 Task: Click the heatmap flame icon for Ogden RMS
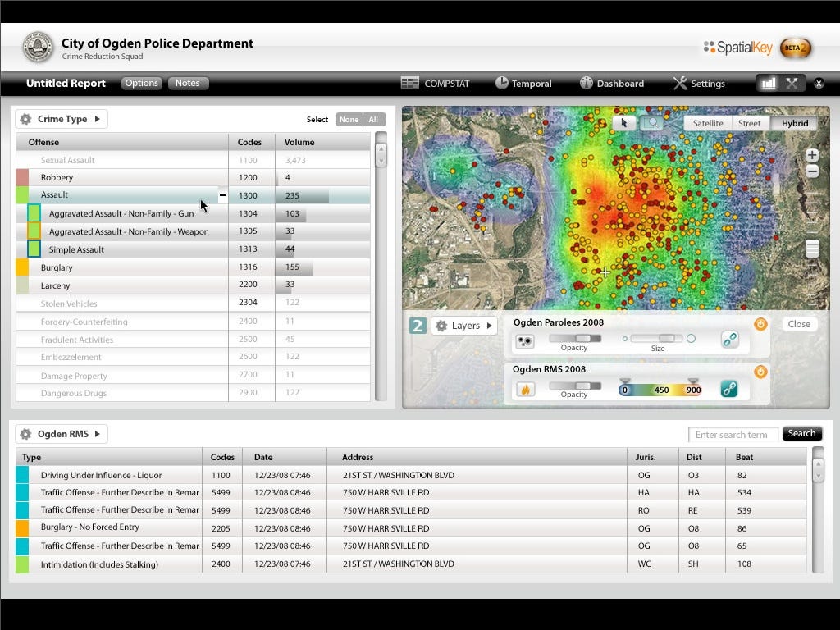525,389
